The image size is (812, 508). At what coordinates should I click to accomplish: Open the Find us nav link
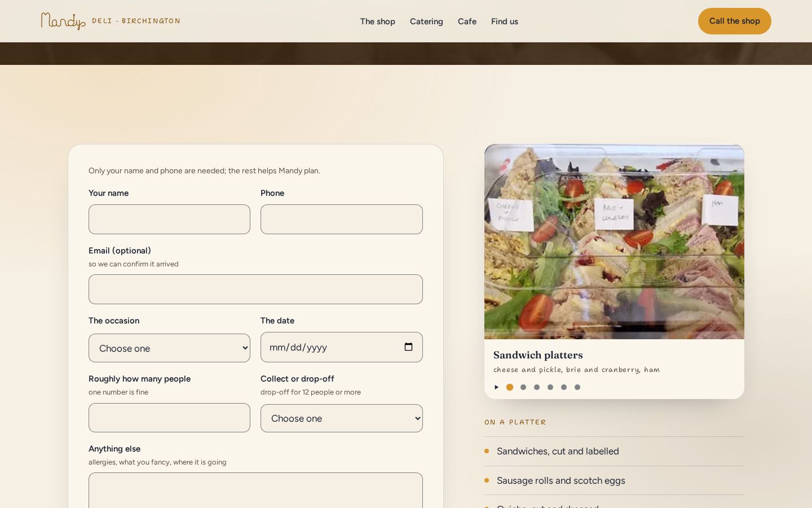tap(505, 21)
